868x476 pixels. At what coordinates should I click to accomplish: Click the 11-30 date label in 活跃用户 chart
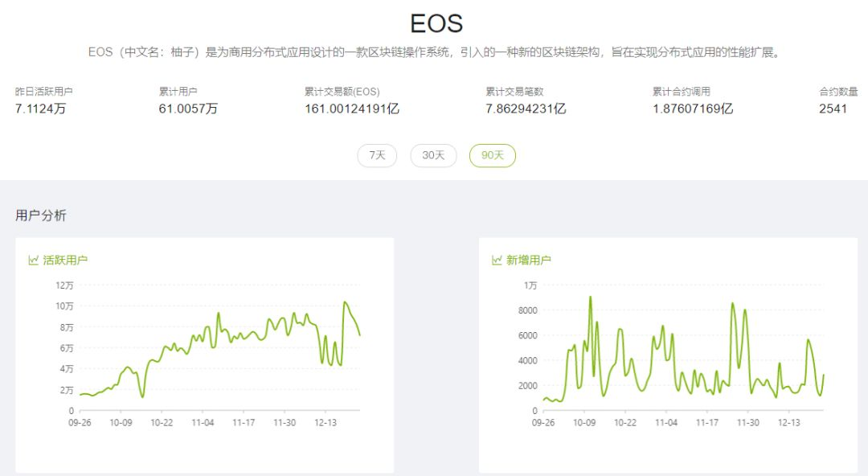[285, 423]
